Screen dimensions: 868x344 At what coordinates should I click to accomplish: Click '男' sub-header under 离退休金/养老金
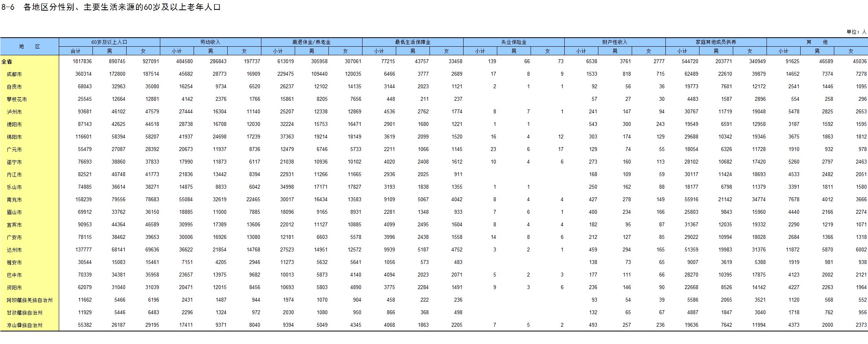coord(312,51)
